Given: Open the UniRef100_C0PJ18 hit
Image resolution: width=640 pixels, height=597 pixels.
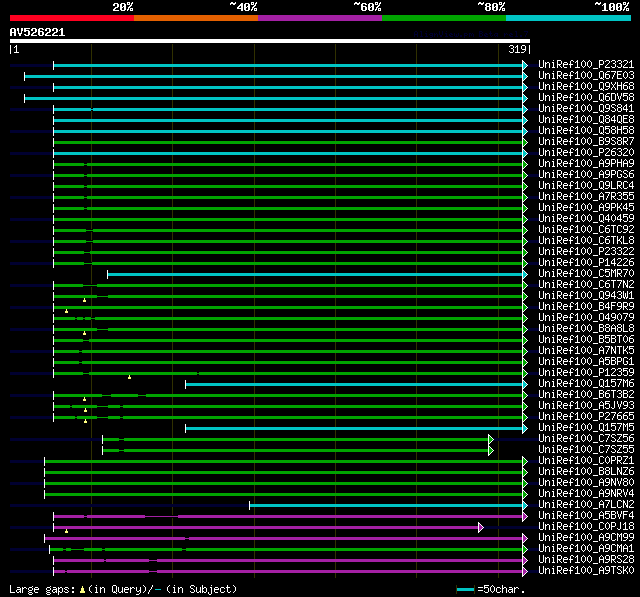Looking at the screenshot, I should point(585,527).
